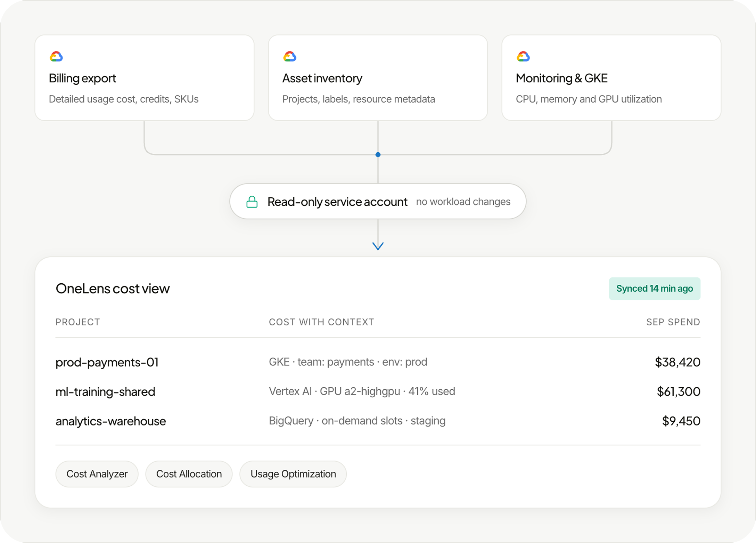Click the SEP SPEND column header

pos(673,322)
